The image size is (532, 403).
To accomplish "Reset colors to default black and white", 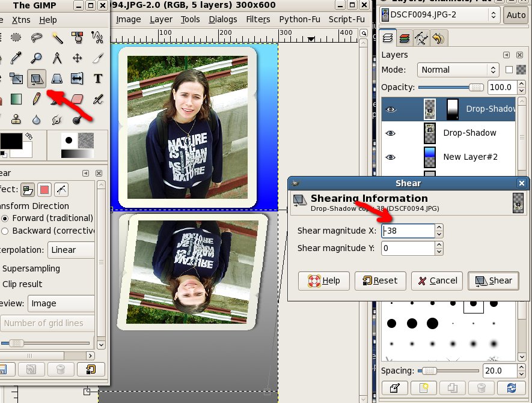I will pos(3,154).
